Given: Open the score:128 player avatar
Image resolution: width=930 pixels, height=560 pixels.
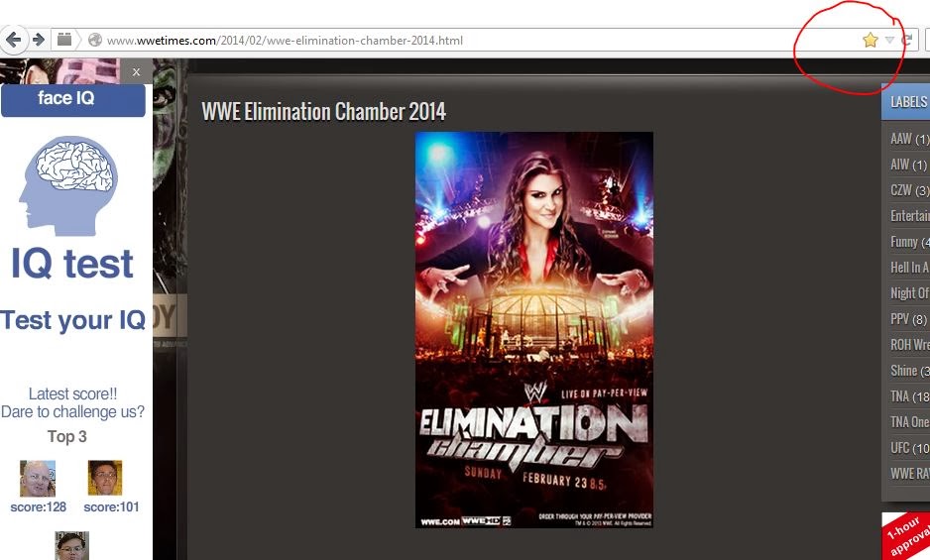Looking at the screenshot, I should [38, 478].
